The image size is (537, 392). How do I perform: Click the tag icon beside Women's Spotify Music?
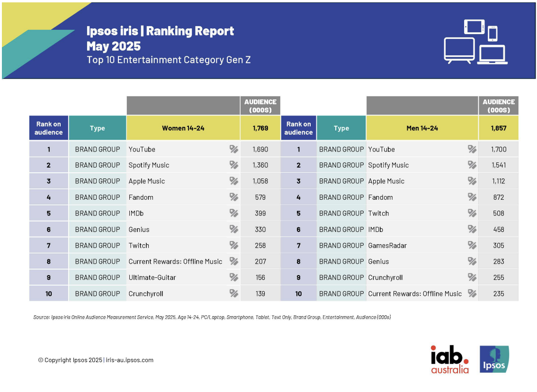point(234,165)
